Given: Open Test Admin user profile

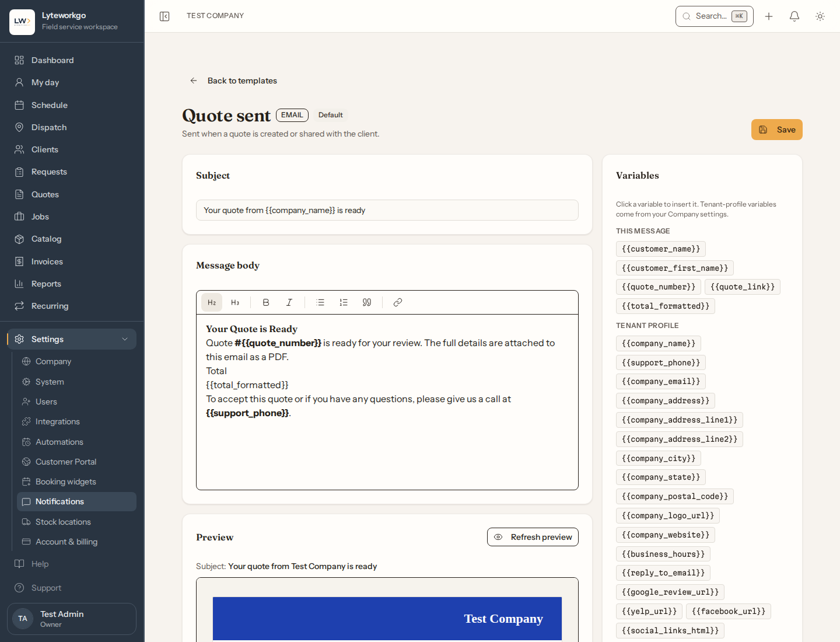Looking at the screenshot, I should (x=72, y=619).
